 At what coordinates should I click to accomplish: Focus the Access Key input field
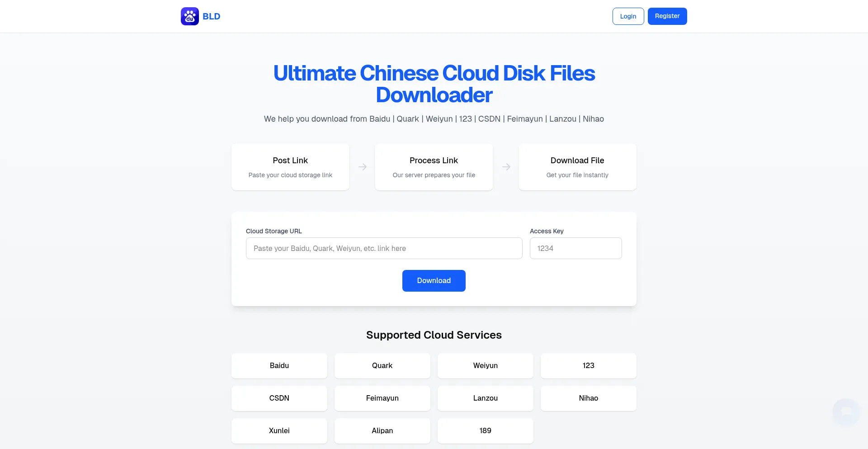point(576,248)
